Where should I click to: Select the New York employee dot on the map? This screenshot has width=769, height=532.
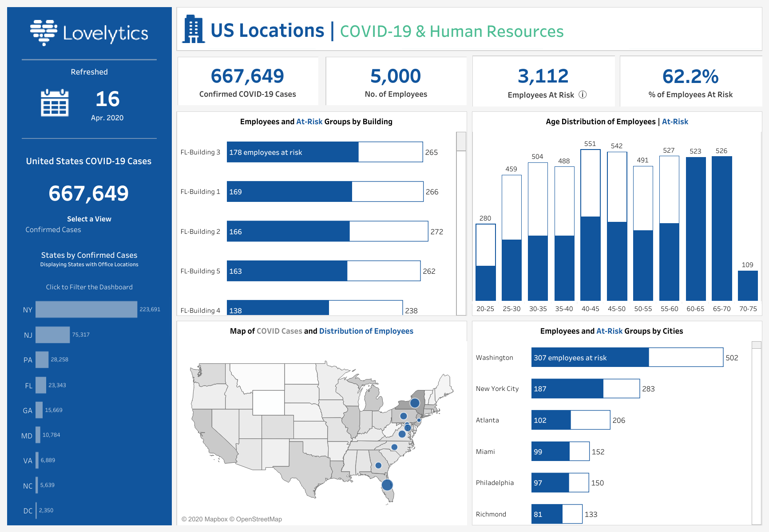(x=415, y=403)
